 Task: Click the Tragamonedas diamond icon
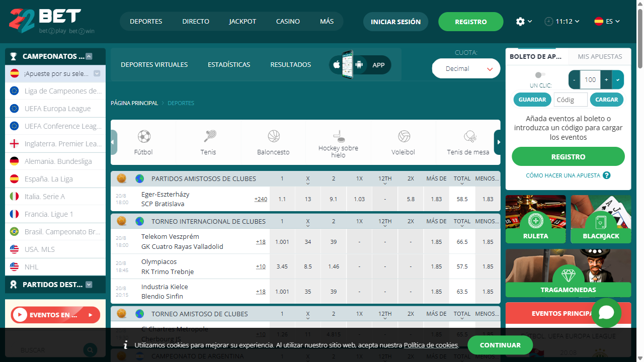568,275
